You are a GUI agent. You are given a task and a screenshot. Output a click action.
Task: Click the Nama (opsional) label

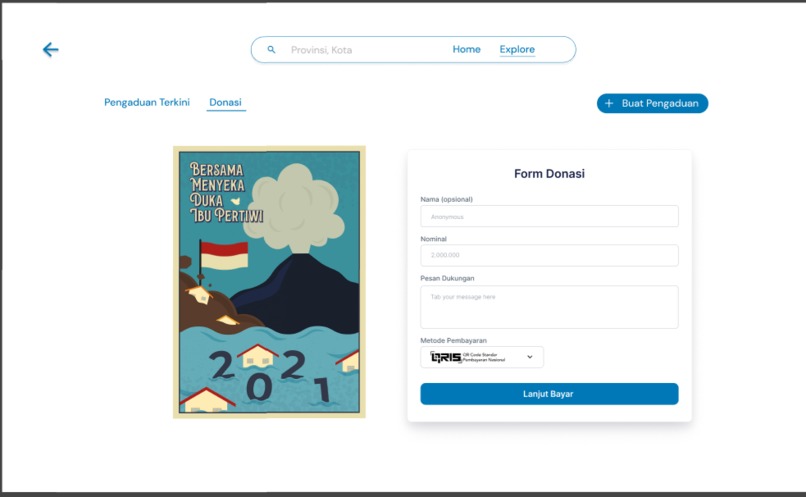(446, 199)
